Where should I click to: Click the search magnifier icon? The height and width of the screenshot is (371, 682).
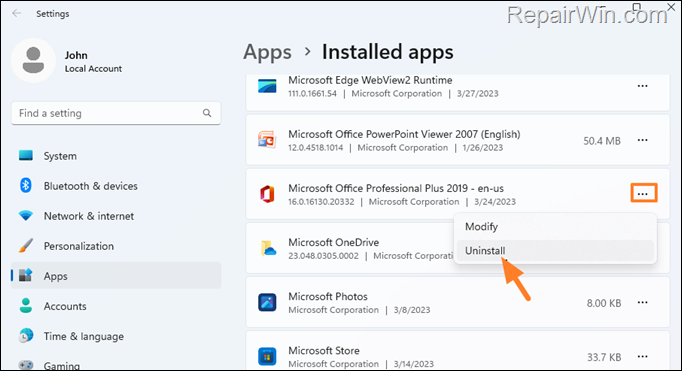[207, 113]
